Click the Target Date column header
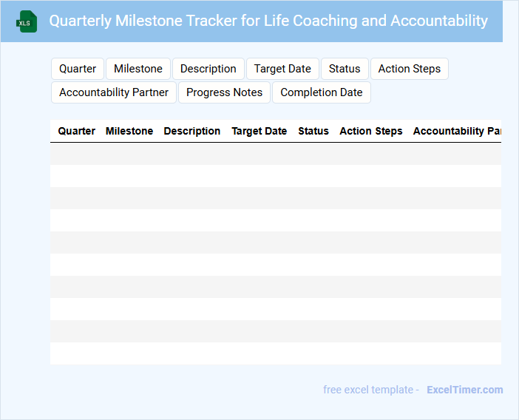This screenshot has height=420, width=519. 259,131
